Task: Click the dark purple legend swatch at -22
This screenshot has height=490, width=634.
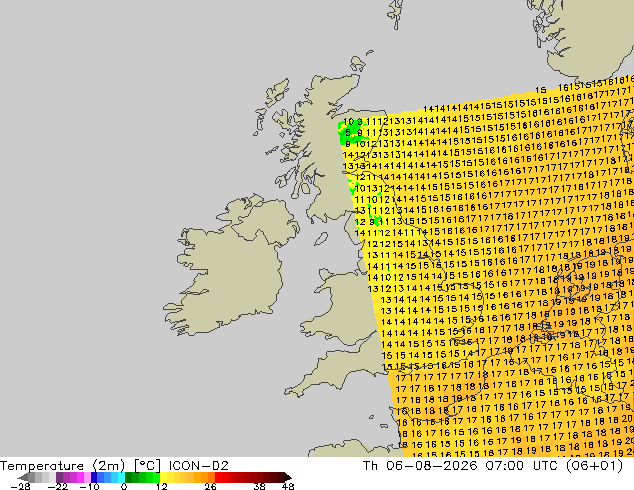Action: [59, 477]
